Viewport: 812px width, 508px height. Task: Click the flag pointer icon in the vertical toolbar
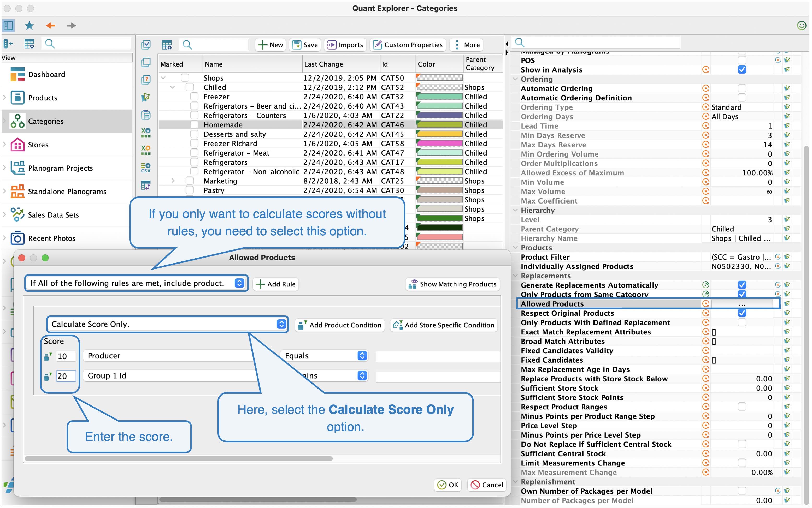[146, 97]
